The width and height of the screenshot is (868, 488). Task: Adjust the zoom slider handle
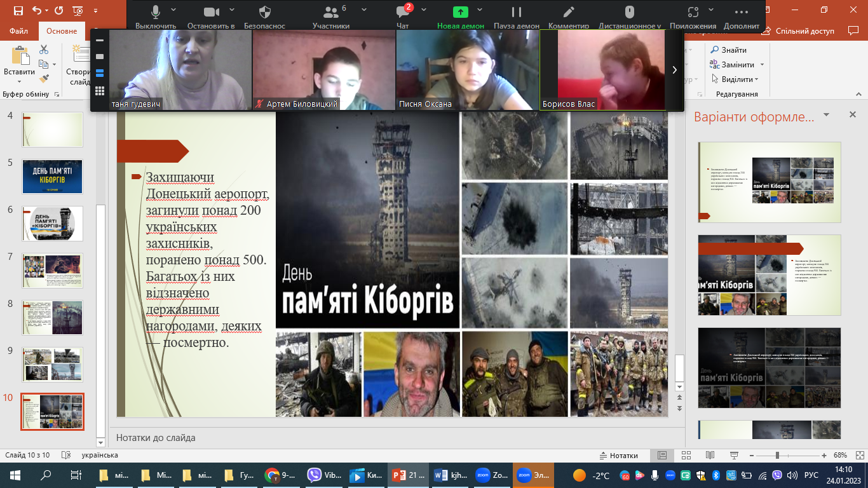pyautogui.click(x=777, y=456)
